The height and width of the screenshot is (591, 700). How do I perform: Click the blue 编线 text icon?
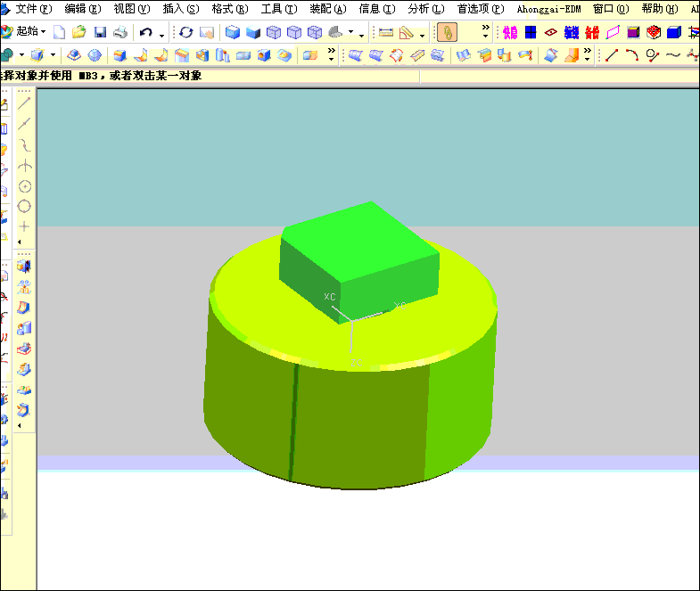(572, 32)
